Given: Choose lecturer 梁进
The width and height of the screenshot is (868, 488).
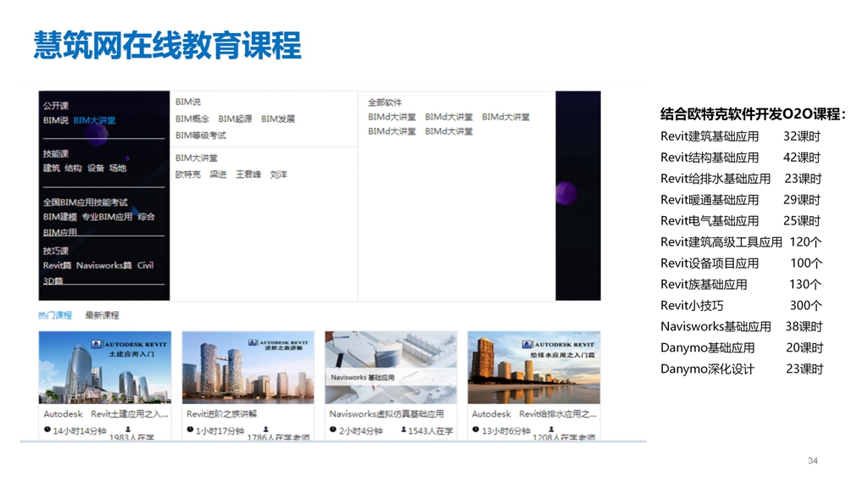Looking at the screenshot, I should point(218,175).
